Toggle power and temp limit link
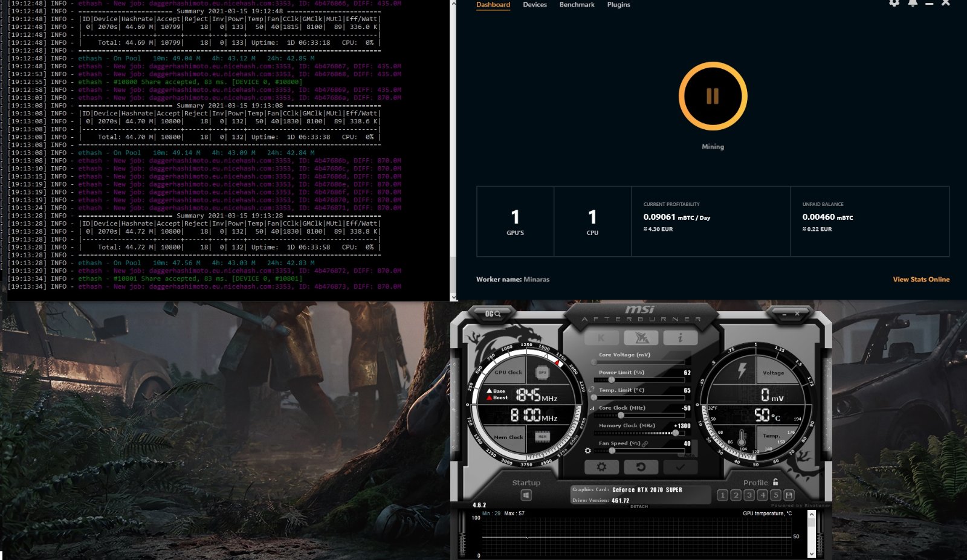 592,390
